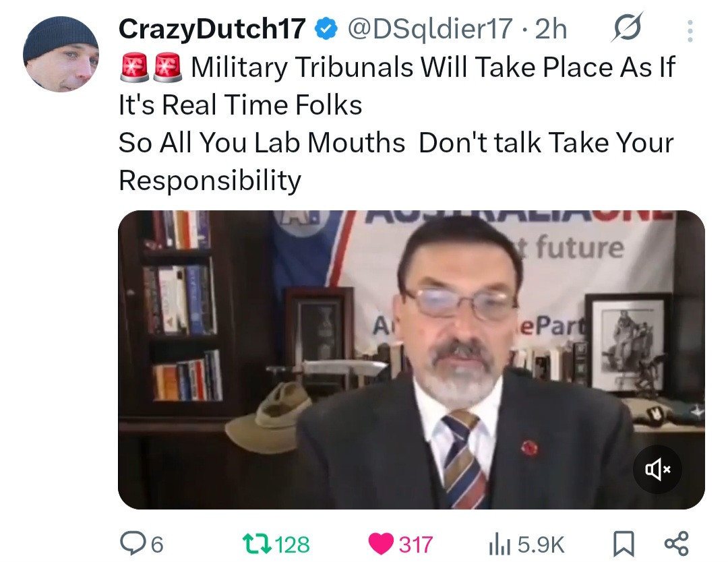This screenshot has height=562, width=728.
Task: Click the 128 reposts count
Action: click(x=292, y=544)
